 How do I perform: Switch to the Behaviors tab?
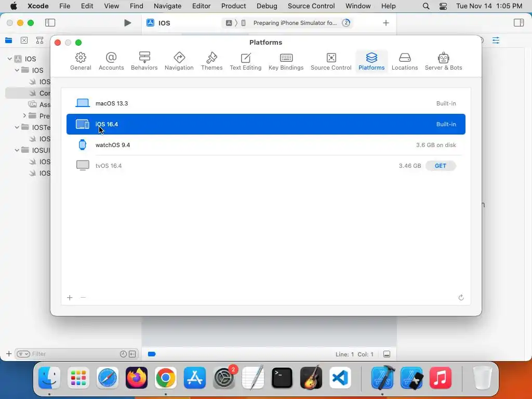pyautogui.click(x=144, y=61)
